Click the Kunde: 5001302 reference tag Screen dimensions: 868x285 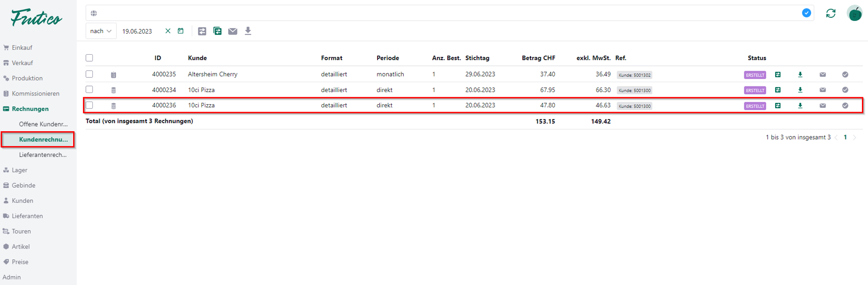coord(634,75)
